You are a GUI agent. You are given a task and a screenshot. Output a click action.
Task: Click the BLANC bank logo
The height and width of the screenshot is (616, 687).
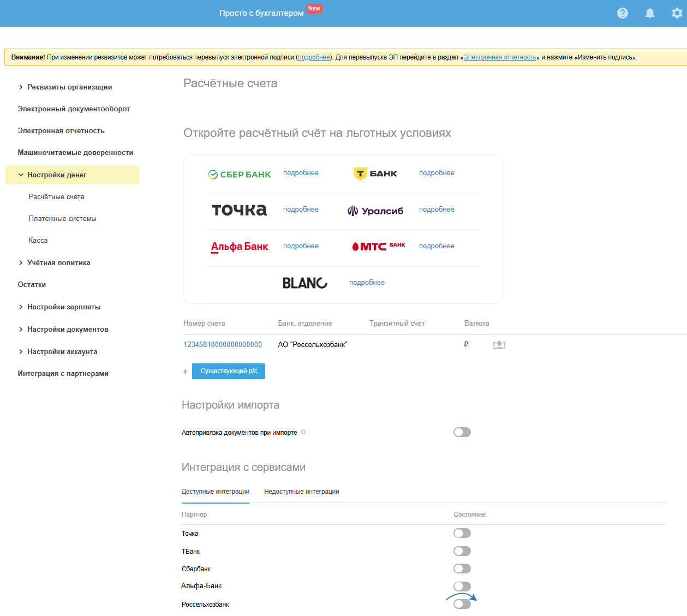click(305, 283)
